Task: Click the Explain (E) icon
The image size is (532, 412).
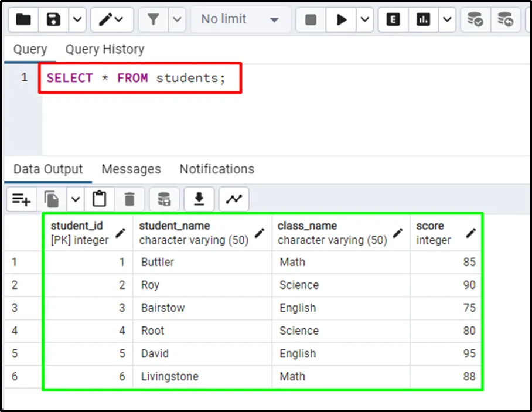Action: (x=393, y=20)
